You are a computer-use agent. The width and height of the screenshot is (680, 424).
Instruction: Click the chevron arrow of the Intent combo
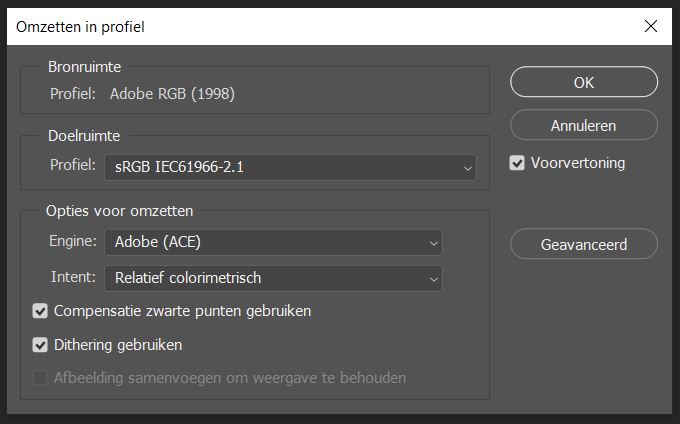[x=433, y=279]
